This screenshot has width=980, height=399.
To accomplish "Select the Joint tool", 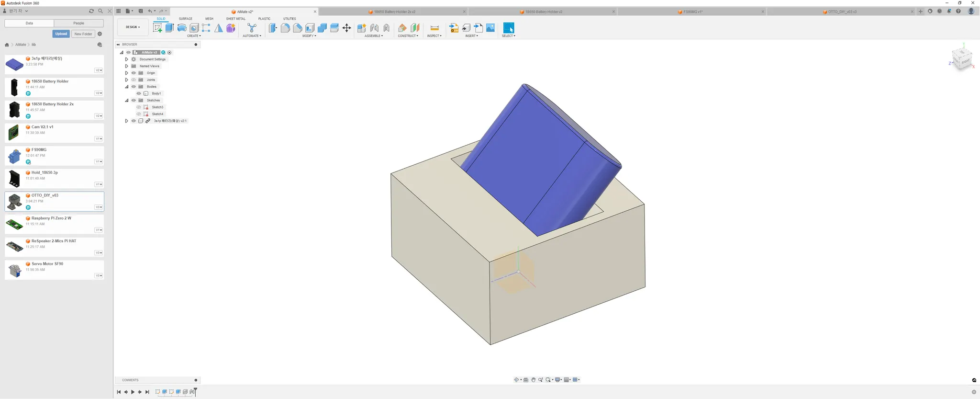I will [374, 28].
